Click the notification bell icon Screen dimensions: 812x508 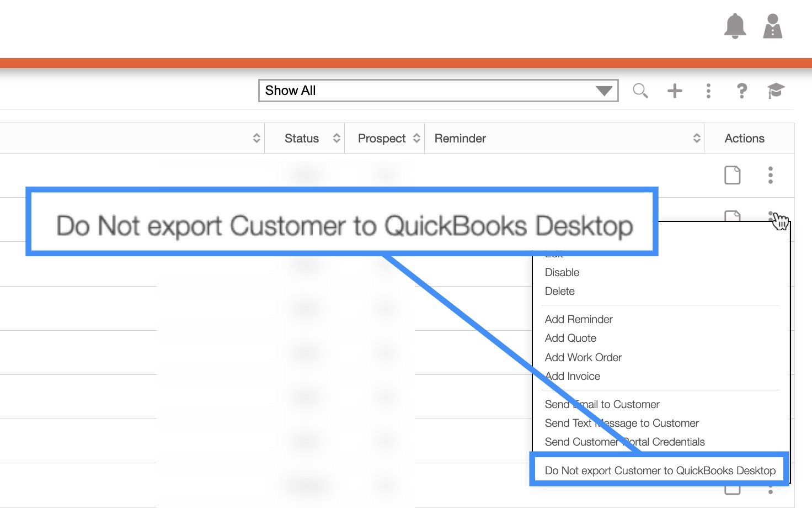pos(735,26)
